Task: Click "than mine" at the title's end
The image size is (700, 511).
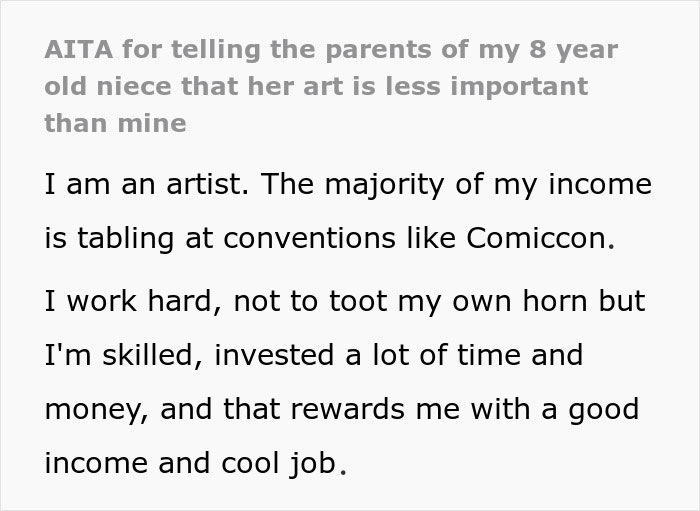Action: [116, 123]
